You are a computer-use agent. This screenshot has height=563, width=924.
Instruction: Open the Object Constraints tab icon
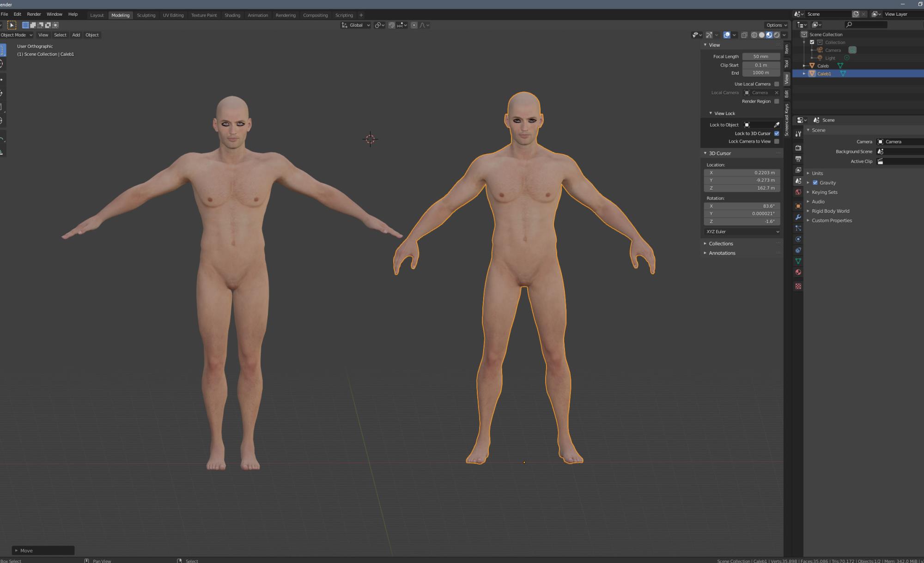pos(798,250)
